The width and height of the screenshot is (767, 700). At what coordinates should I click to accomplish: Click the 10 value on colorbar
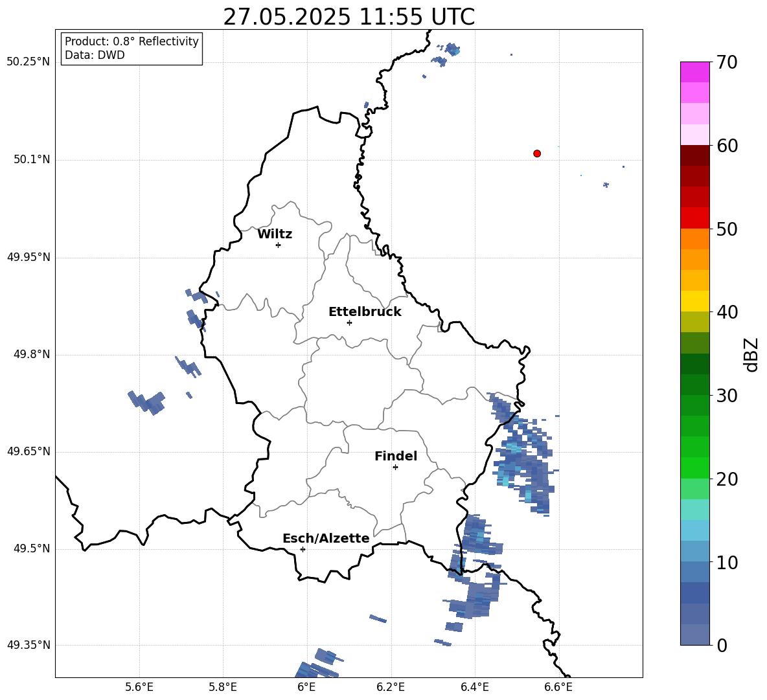coord(727,562)
